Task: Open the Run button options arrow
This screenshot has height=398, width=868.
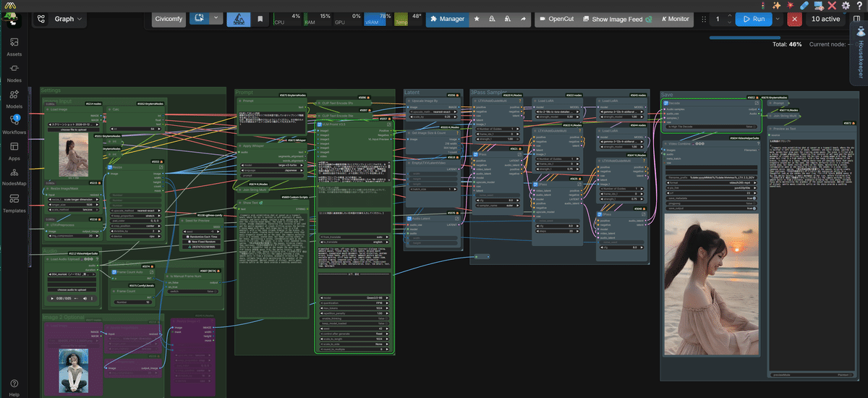Action: 778,20
